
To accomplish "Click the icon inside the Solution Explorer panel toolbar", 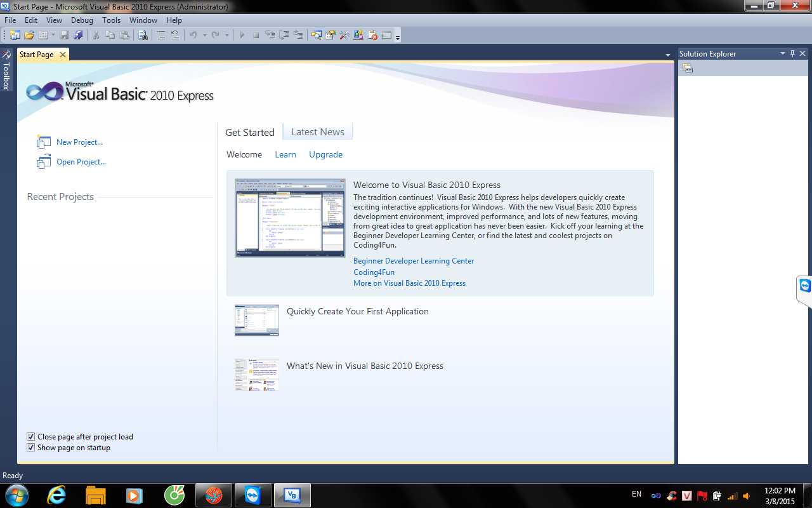I will (x=688, y=68).
